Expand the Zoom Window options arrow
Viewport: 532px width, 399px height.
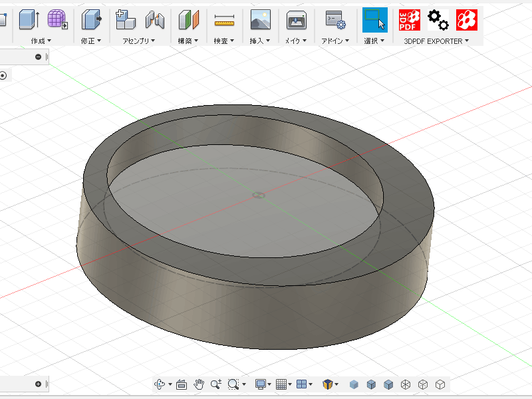tap(244, 384)
